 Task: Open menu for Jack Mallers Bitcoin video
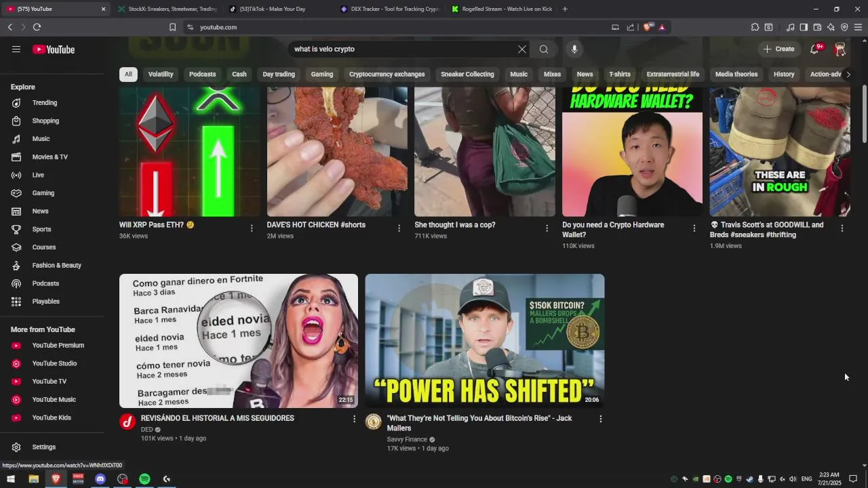(x=600, y=419)
